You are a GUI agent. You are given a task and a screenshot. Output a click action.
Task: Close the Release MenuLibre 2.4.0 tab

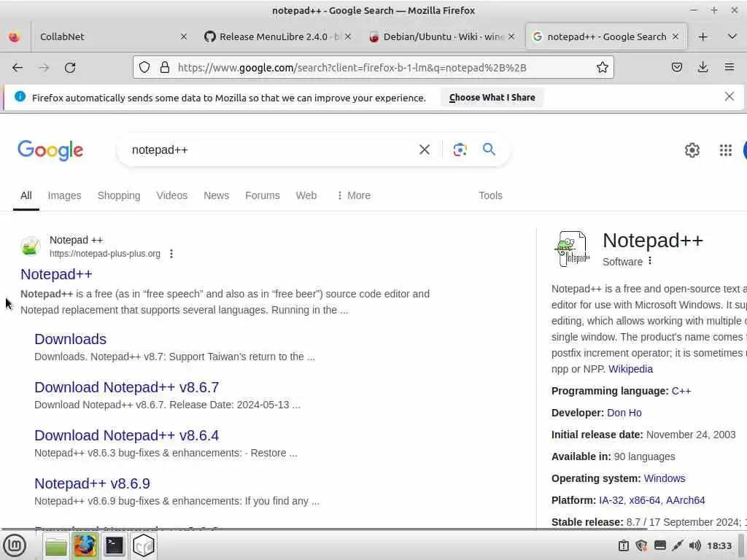(348, 36)
